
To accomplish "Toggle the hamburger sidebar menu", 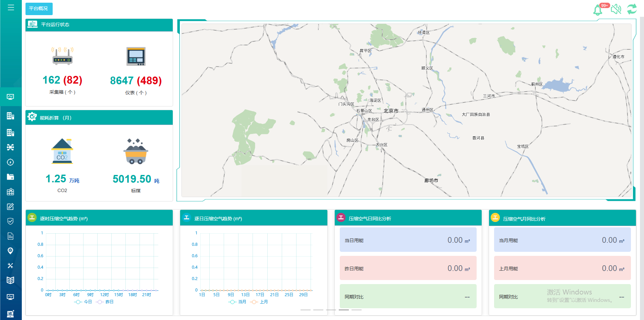I will tap(11, 7).
